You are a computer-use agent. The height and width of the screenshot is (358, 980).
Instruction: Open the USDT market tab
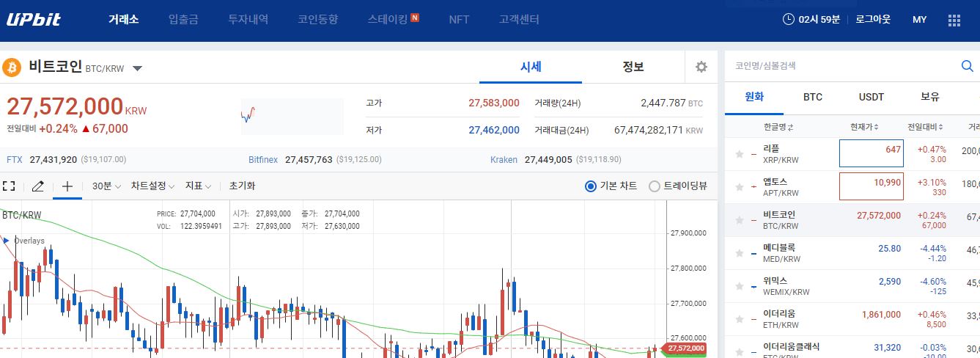[x=871, y=97]
